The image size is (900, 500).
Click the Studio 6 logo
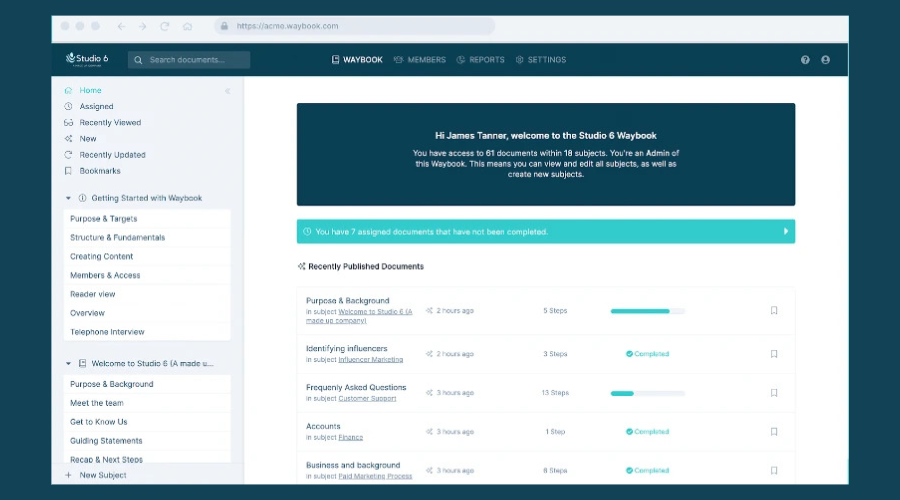87,59
